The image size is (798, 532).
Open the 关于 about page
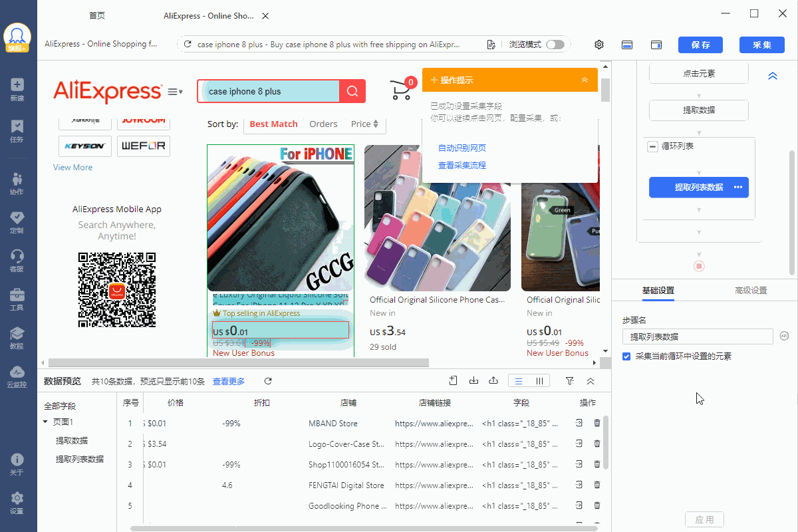point(17,464)
